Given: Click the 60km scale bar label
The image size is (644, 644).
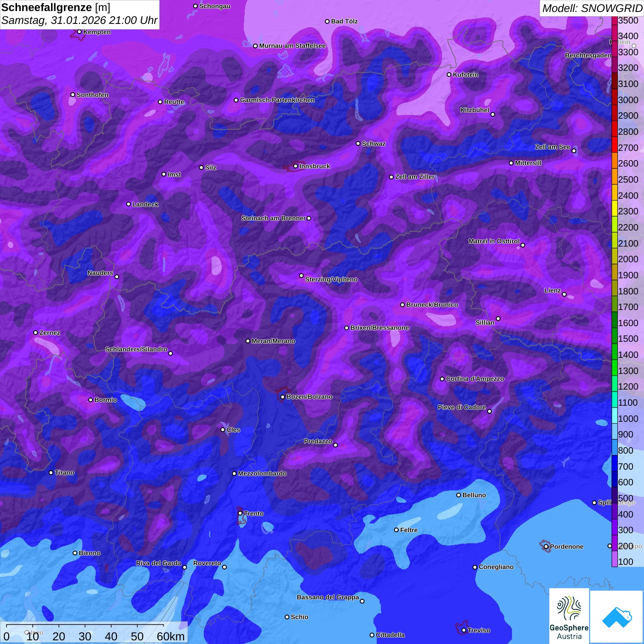Looking at the screenshot, I should coord(171,636).
